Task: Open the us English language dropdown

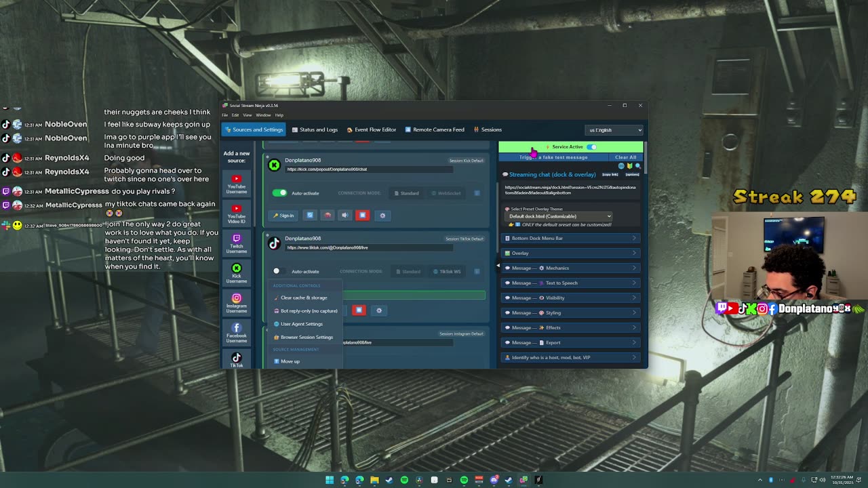Action: [x=614, y=129]
